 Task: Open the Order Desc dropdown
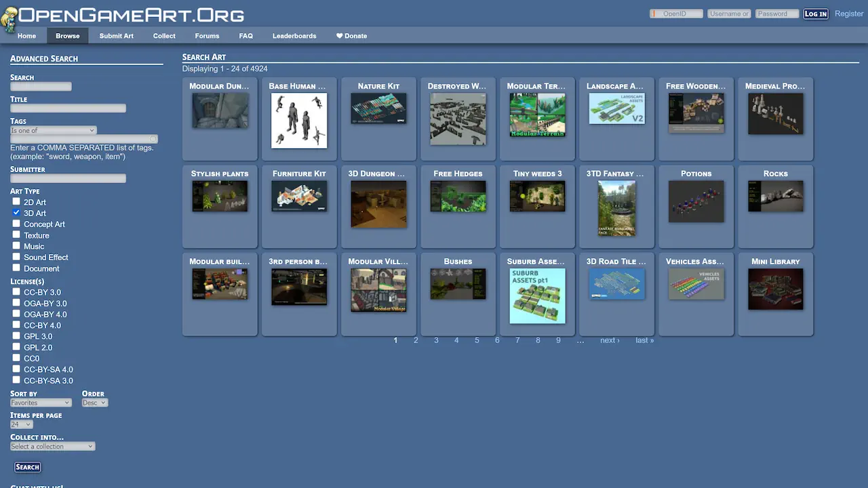(95, 403)
